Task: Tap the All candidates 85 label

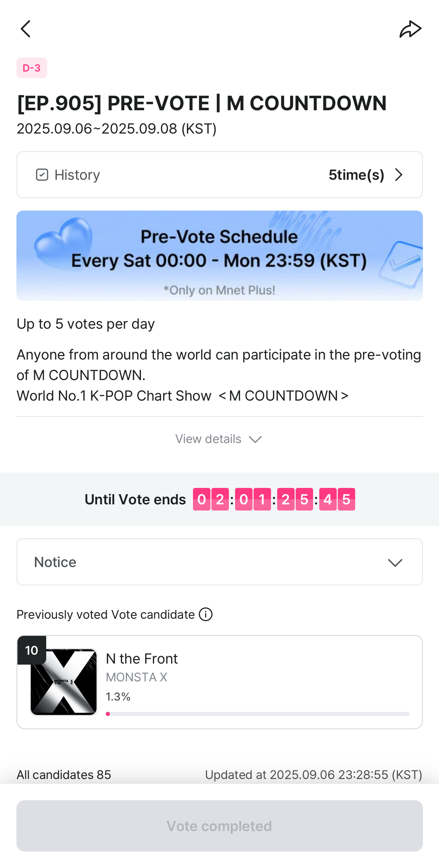Action: pos(64,775)
